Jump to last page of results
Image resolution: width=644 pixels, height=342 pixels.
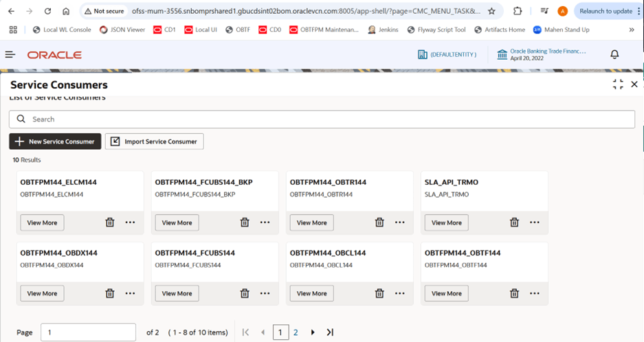(x=330, y=332)
